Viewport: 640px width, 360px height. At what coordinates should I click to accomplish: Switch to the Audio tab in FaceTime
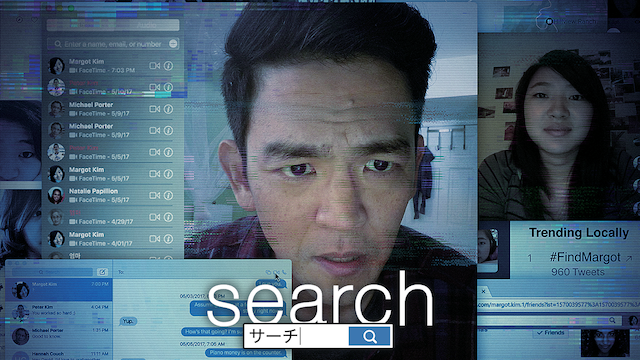[146, 25]
